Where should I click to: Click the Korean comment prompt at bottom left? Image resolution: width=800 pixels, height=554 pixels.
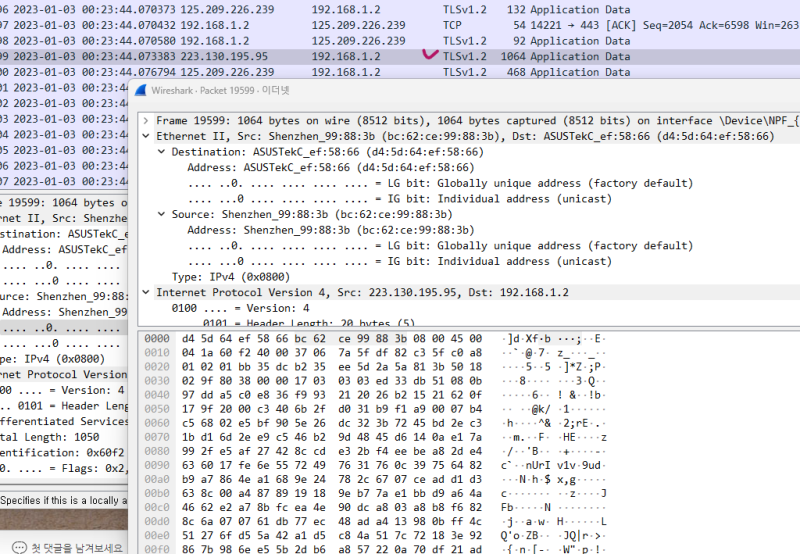[x=77, y=548]
